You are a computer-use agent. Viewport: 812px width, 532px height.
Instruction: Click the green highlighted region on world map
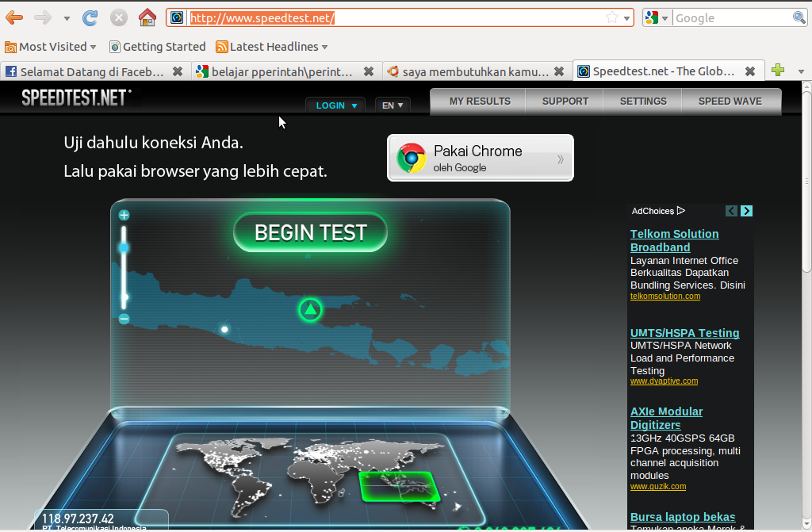point(400,487)
